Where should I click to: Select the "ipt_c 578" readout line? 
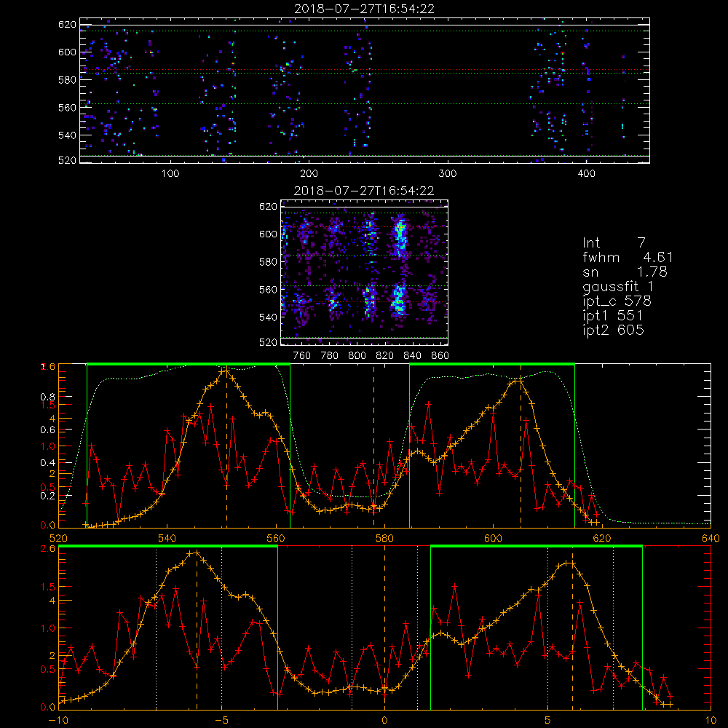pos(617,301)
